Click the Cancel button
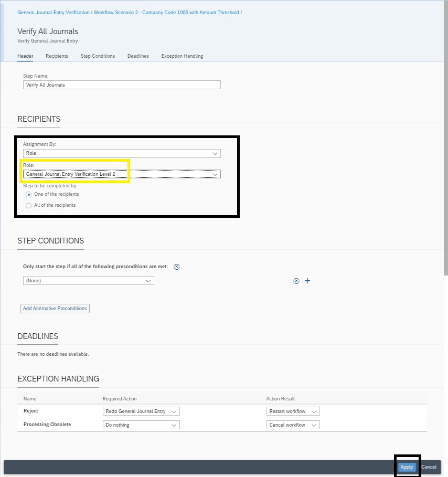Screen dimensions: 448x477 pyautogui.click(x=429, y=467)
